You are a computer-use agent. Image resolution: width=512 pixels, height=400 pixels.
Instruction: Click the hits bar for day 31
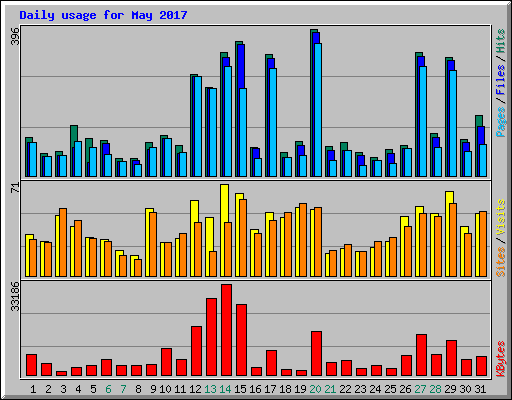477,146
